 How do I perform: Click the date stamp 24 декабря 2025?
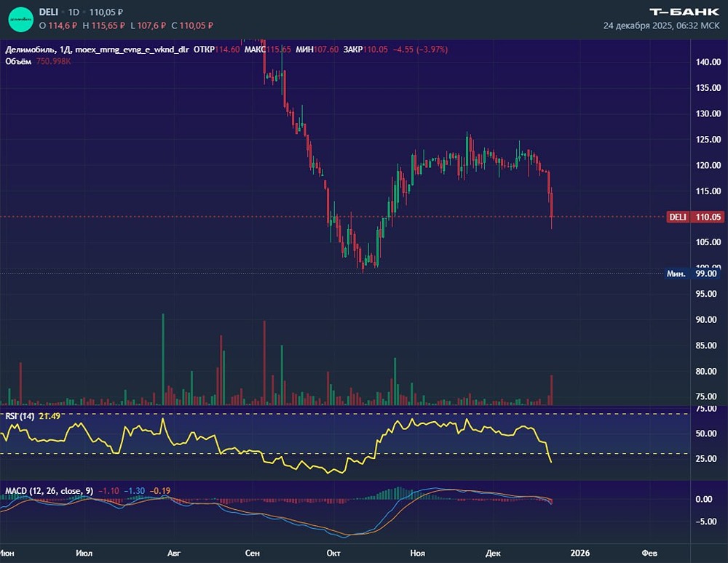click(638, 25)
